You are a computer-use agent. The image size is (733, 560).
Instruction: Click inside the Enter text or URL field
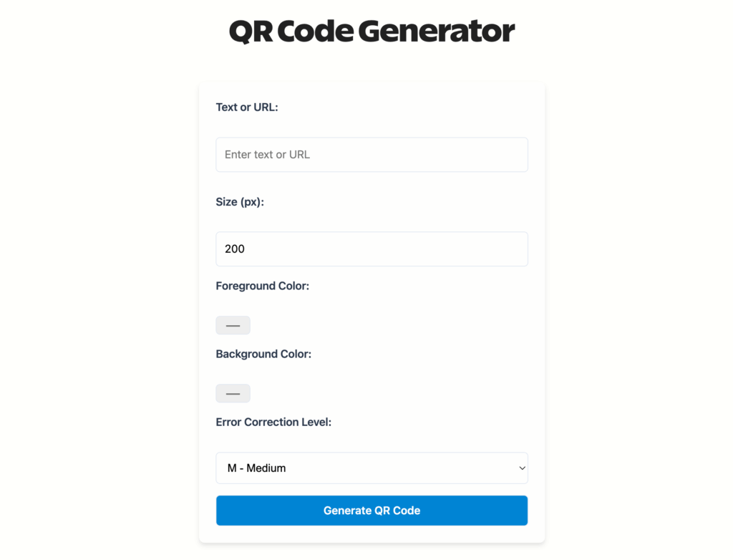tap(372, 154)
